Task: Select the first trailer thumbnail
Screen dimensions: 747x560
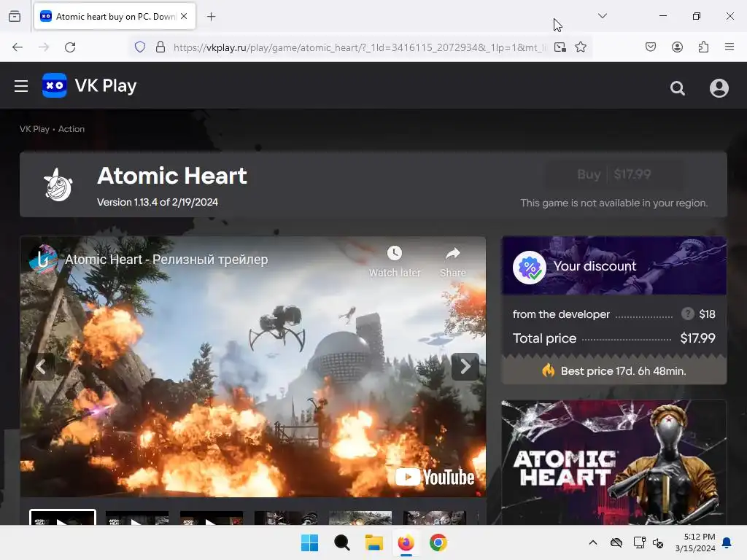Action: coord(63,518)
